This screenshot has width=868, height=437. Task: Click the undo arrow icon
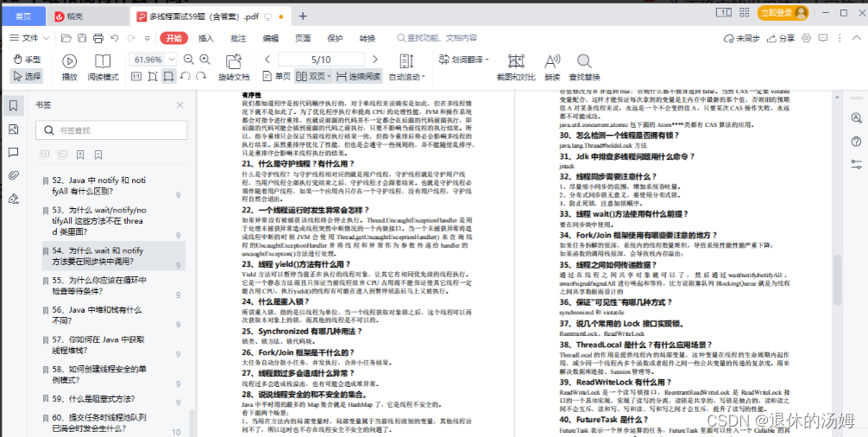point(114,38)
